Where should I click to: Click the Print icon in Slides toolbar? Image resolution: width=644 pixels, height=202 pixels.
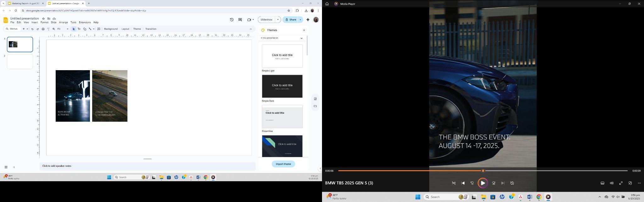coord(43,29)
